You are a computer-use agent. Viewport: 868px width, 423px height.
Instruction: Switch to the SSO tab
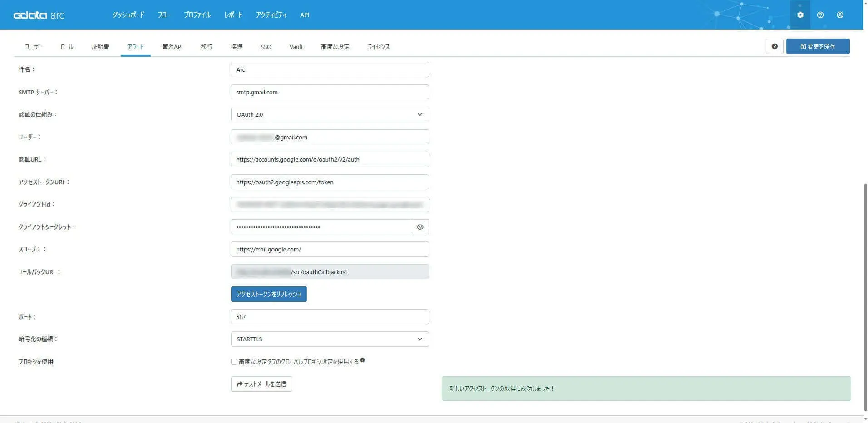266,47
